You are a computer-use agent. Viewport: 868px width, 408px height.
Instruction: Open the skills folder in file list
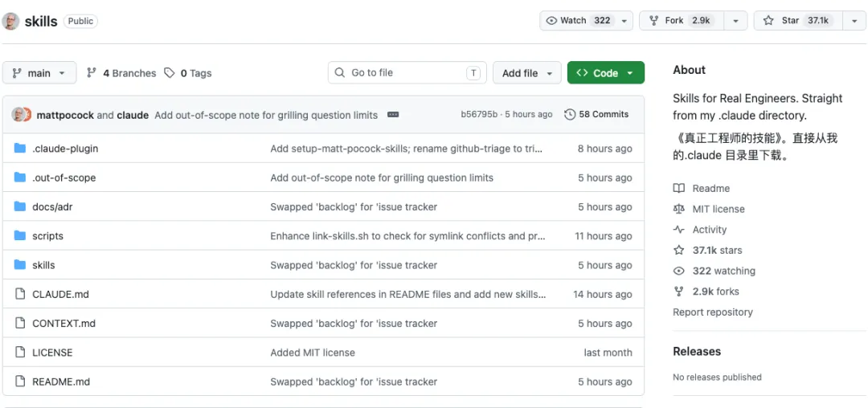click(x=43, y=265)
